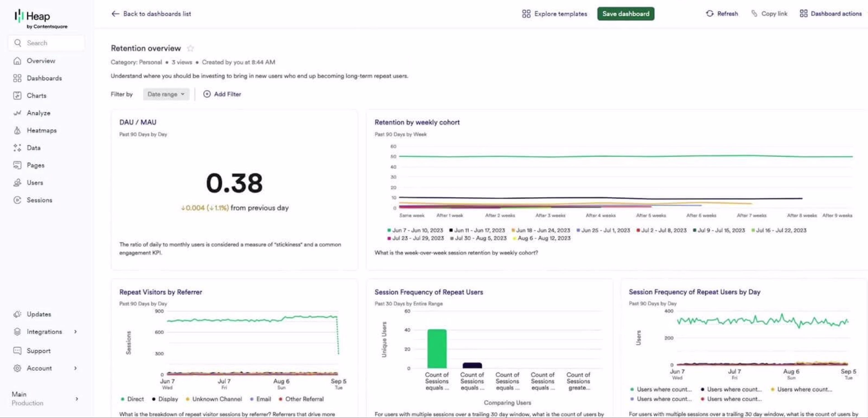Open the Charts icon in sidebar

(17, 96)
